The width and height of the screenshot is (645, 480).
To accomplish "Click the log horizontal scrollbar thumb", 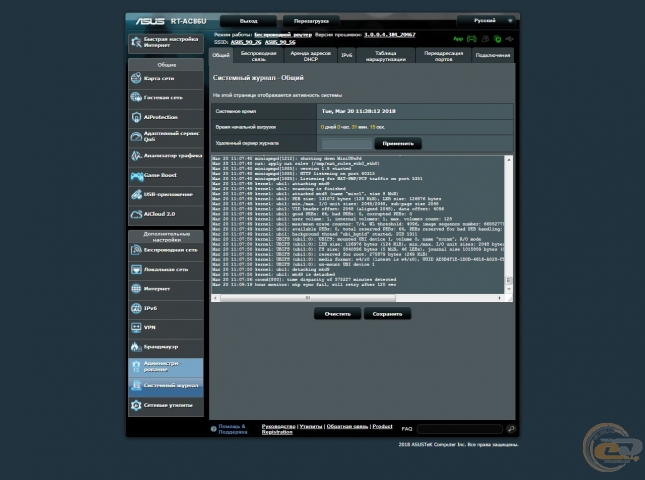I will click(x=308, y=298).
